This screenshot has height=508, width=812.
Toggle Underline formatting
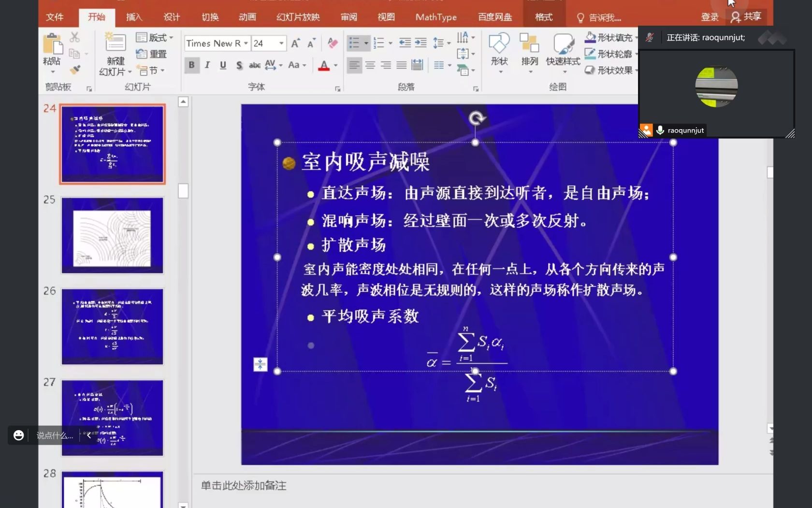point(223,65)
